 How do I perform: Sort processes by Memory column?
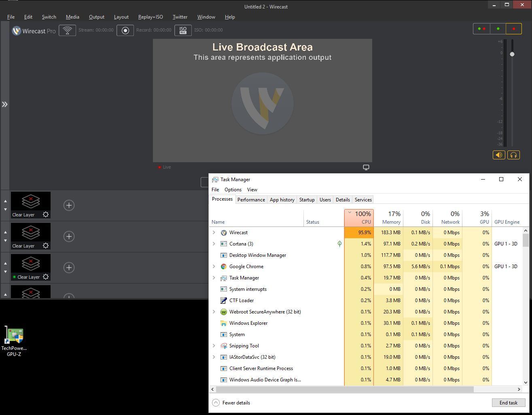(x=388, y=218)
